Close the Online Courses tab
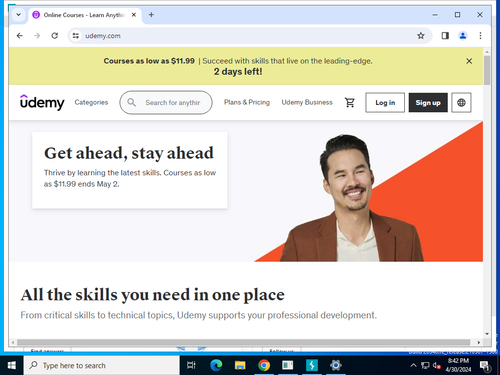This screenshot has height=375, width=500. pyautogui.click(x=134, y=15)
